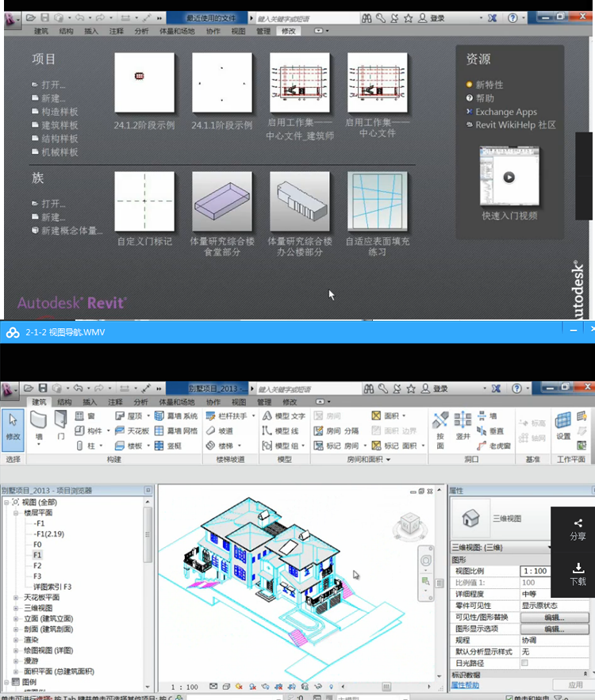Click the ViewCube in the 3D view
Screen dimensions: 595x700
pyautogui.click(x=409, y=522)
